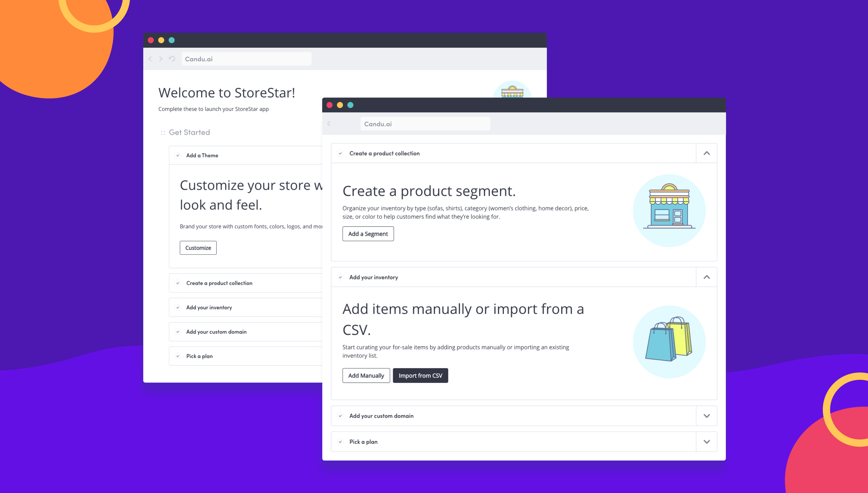Click the Customize button in rear window

pos(198,248)
